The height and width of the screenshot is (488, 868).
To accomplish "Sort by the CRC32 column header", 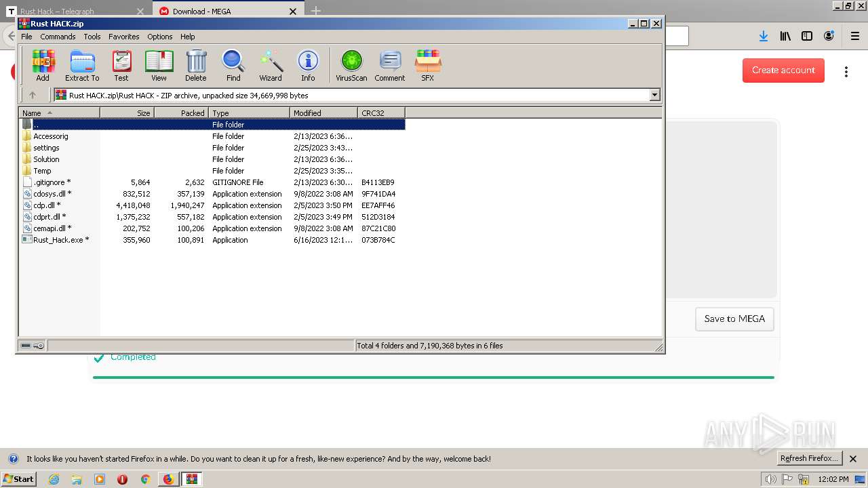I will (381, 113).
